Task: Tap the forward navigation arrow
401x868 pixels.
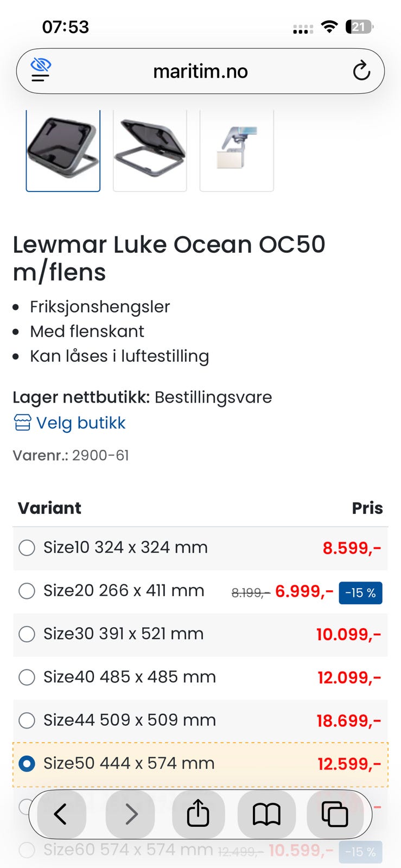Action: tap(130, 814)
